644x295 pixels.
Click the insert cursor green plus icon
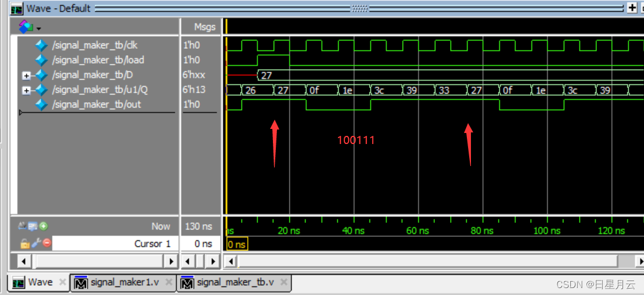43,226
